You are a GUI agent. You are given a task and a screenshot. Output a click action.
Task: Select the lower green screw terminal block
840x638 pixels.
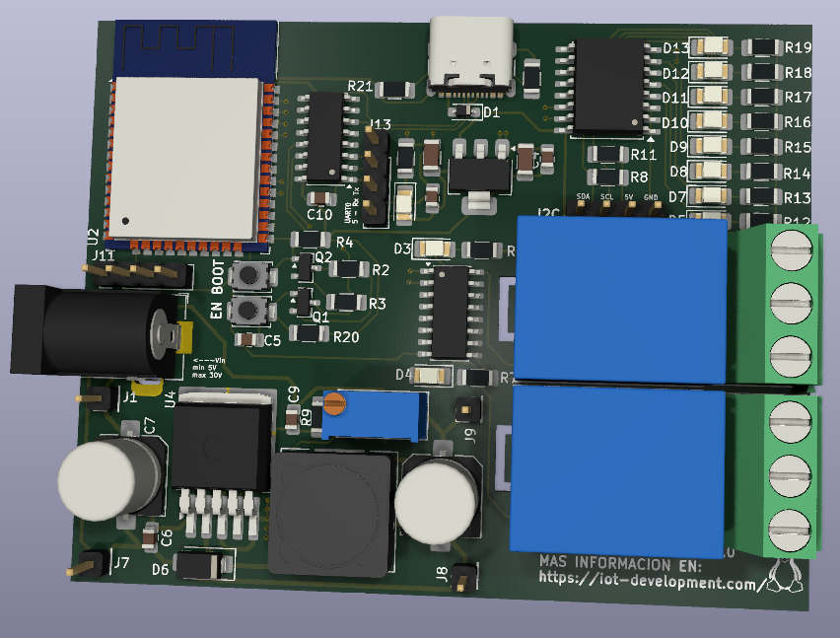coord(777,476)
